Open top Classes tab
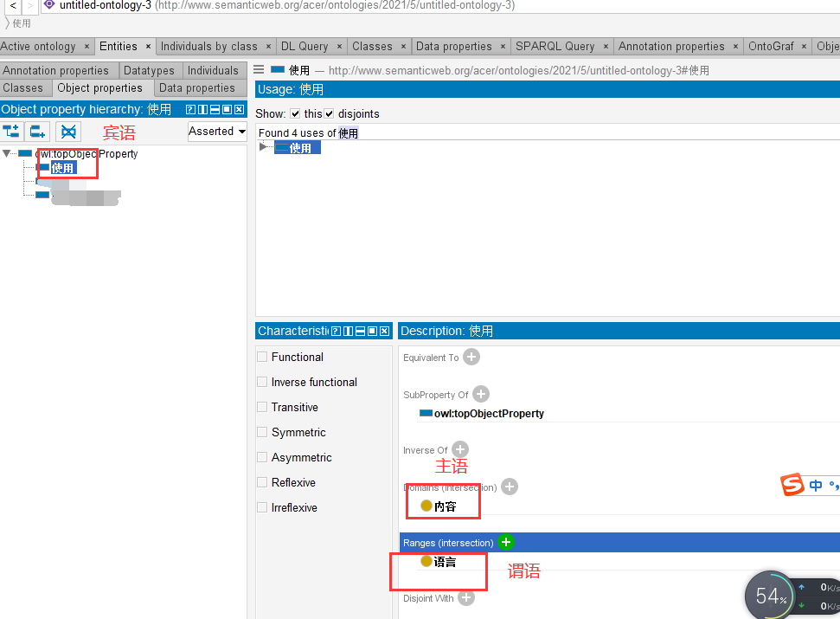The height and width of the screenshot is (619, 840). point(372,47)
